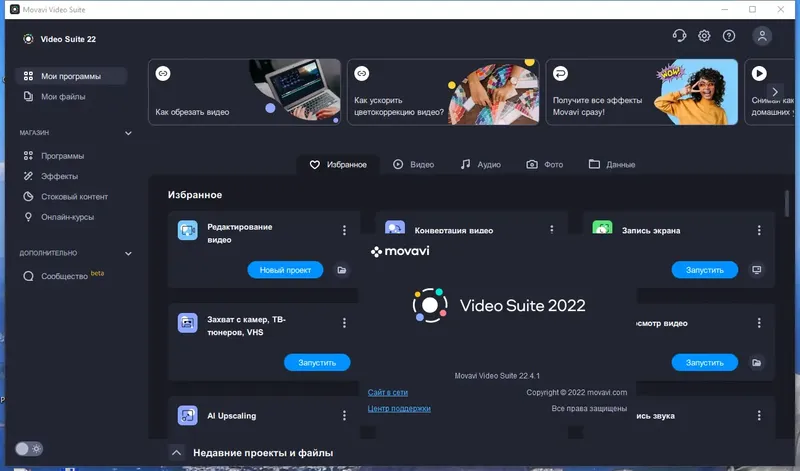The height and width of the screenshot is (471, 800).
Task: Open the options menu for "Захват с камер"
Action: 344,323
